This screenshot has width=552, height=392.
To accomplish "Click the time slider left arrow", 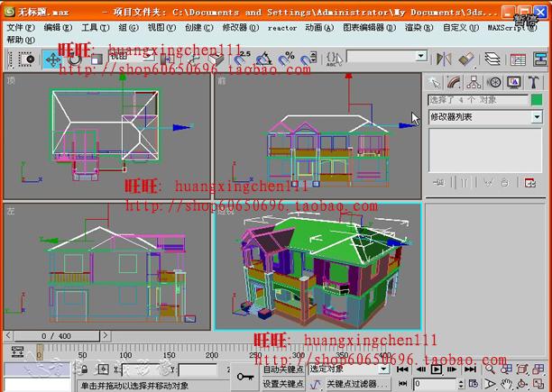I will 8,336.
